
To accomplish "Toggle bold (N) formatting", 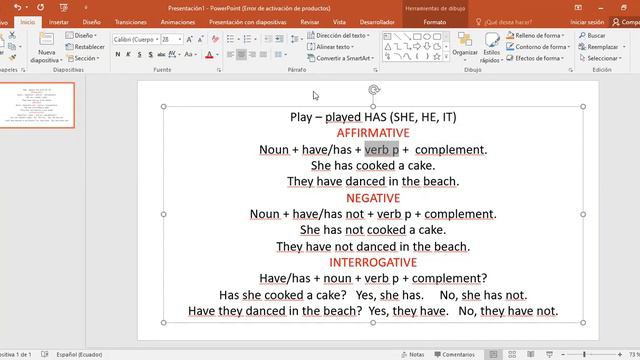I will click(118, 54).
